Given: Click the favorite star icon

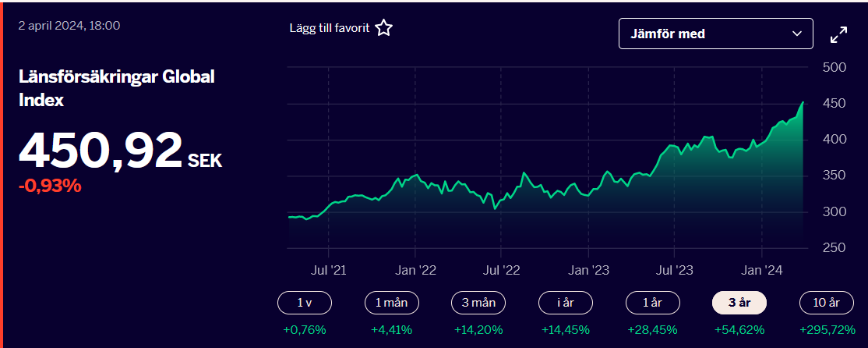Looking at the screenshot, I should click(x=383, y=28).
